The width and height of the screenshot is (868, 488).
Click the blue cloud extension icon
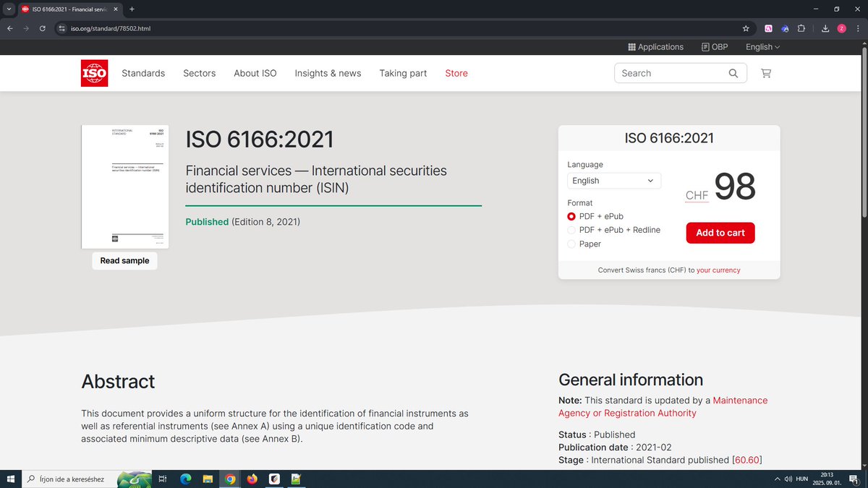pos(785,28)
